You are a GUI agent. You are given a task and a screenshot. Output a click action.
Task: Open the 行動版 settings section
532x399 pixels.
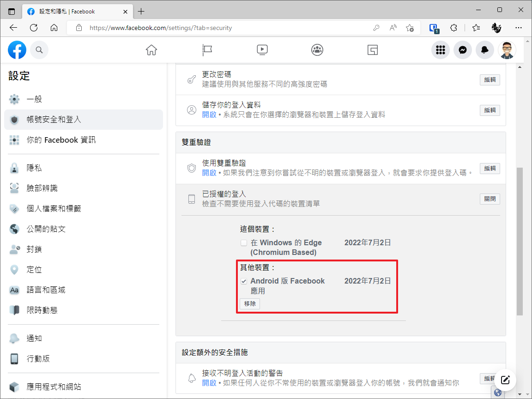84,359
